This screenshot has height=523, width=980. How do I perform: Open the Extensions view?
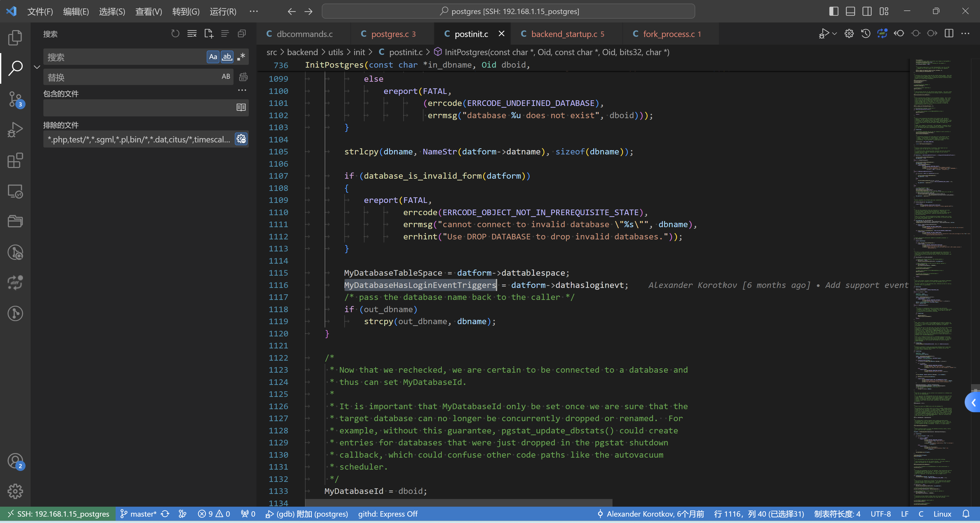pyautogui.click(x=15, y=161)
